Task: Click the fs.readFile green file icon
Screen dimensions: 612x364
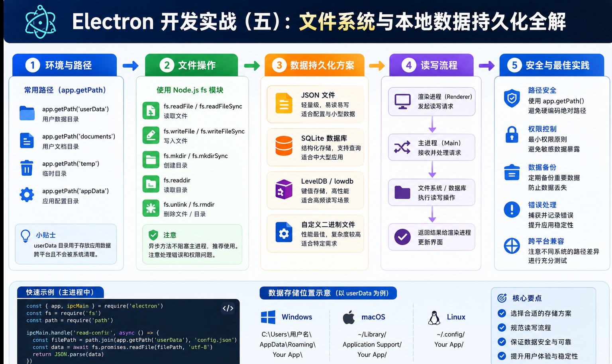Action: click(151, 111)
